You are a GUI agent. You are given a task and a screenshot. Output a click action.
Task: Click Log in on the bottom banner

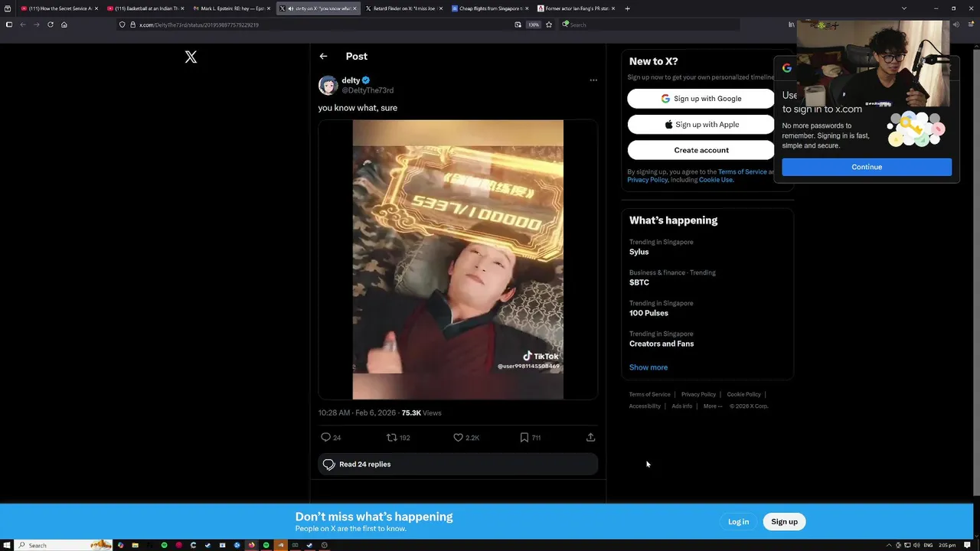(x=738, y=522)
